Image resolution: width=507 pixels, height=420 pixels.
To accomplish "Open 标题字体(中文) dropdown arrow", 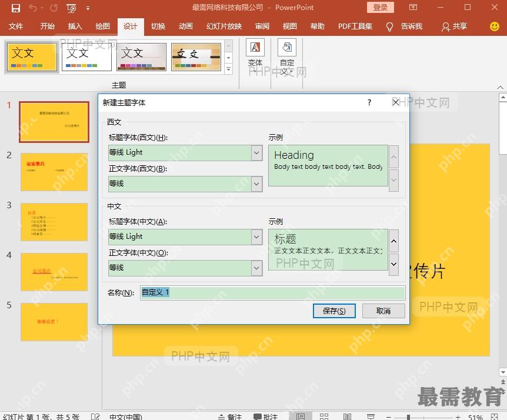I will pos(256,236).
